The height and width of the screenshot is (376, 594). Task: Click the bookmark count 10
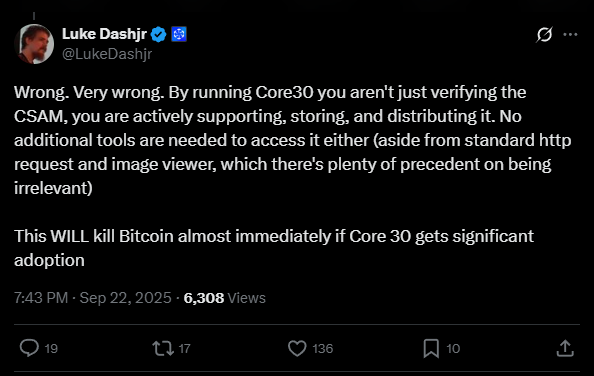coord(453,348)
